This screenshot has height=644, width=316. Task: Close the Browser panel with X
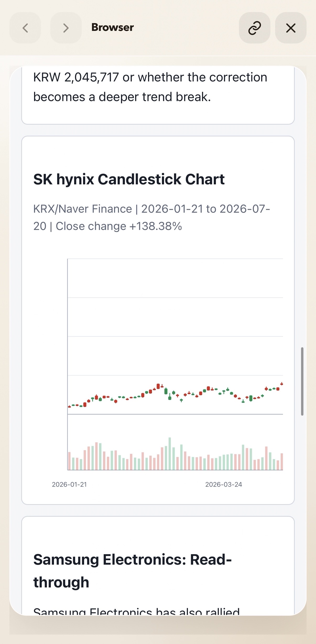291,28
